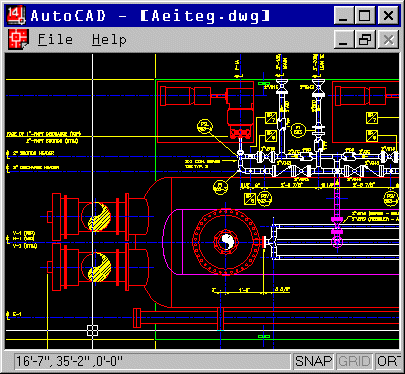405x374 pixels.
Task: Open the File menu
Action: [55, 40]
